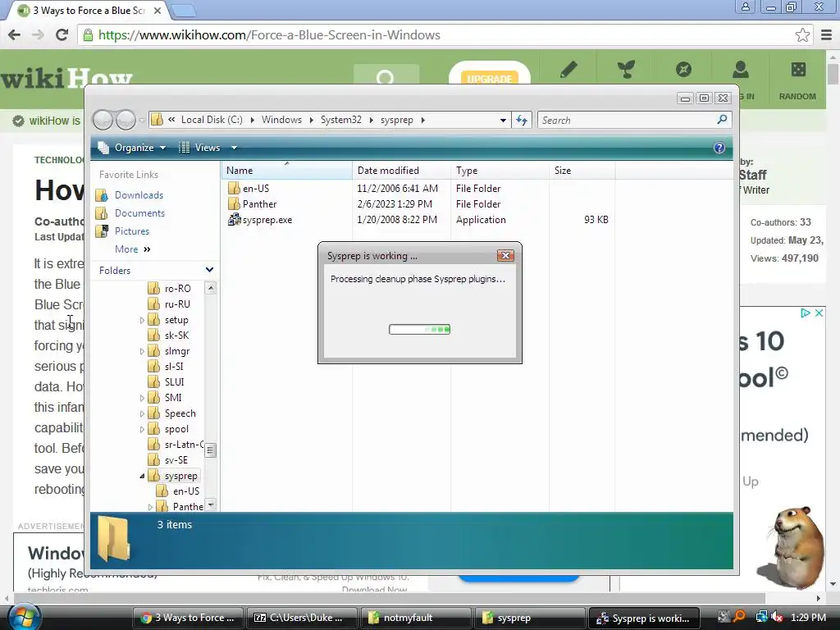840x630 pixels.
Task: Switch to sysprep folder taskbar button
Action: [x=531, y=618]
